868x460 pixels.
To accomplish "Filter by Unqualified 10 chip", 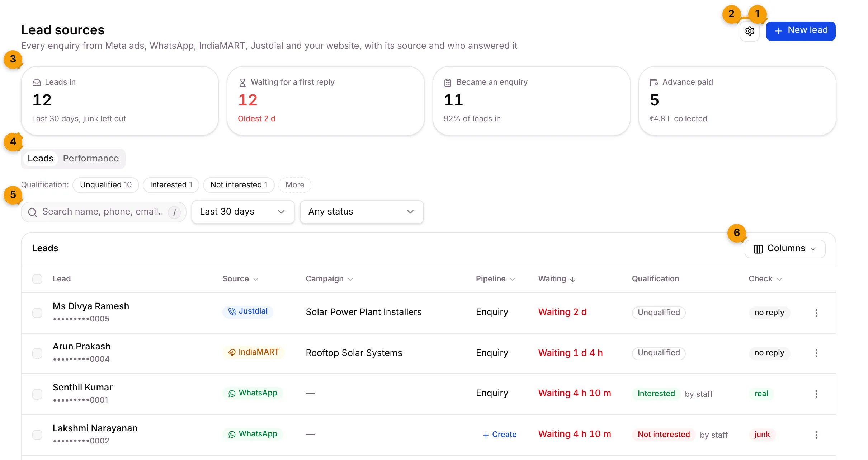I will coord(106,185).
